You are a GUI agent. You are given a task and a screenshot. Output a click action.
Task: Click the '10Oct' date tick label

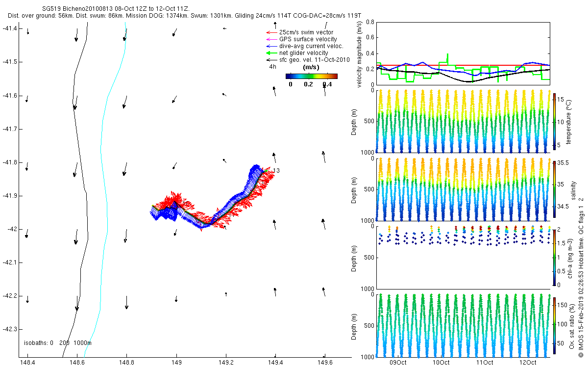(x=441, y=363)
